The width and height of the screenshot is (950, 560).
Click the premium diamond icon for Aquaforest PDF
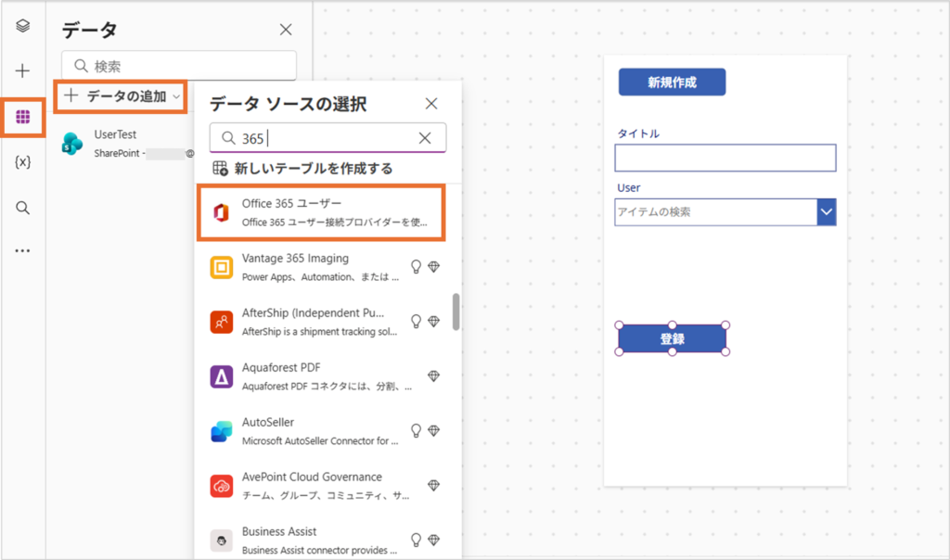click(x=433, y=375)
